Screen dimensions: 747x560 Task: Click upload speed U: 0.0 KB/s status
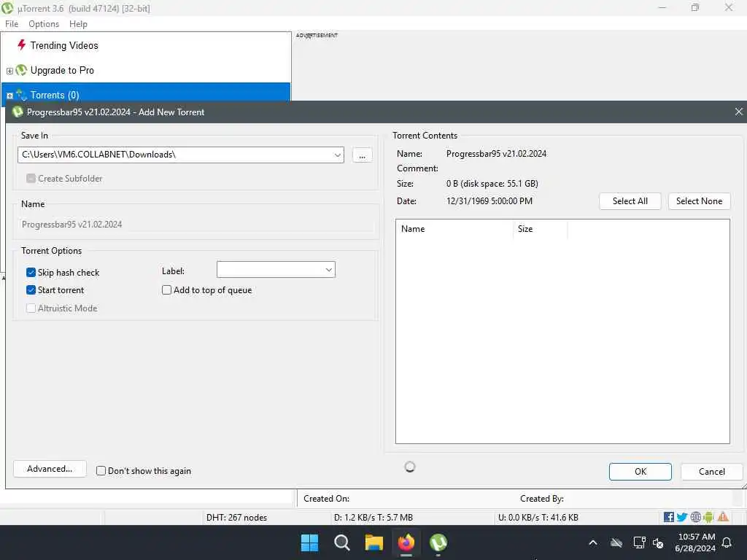[538, 517]
